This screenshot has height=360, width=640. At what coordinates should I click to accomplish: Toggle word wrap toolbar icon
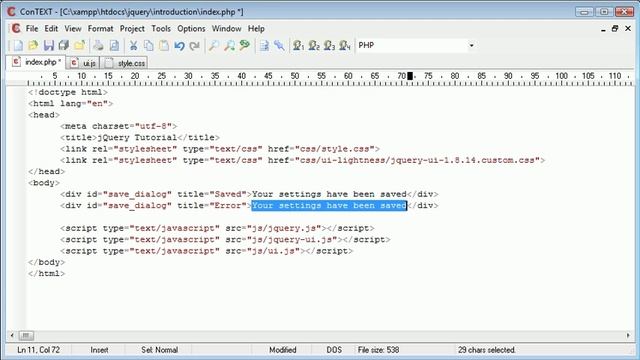(x=264, y=45)
